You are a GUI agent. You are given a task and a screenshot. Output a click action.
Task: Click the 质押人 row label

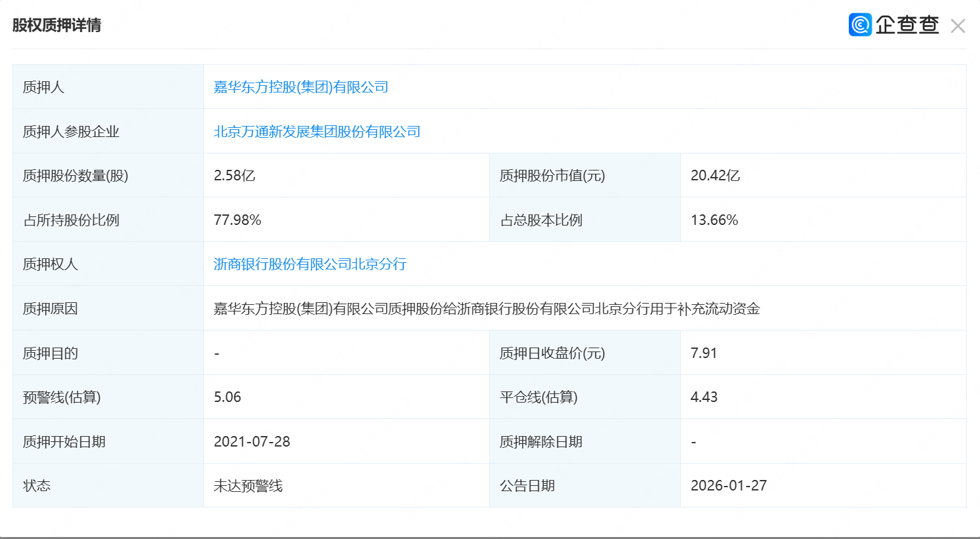[x=43, y=87]
